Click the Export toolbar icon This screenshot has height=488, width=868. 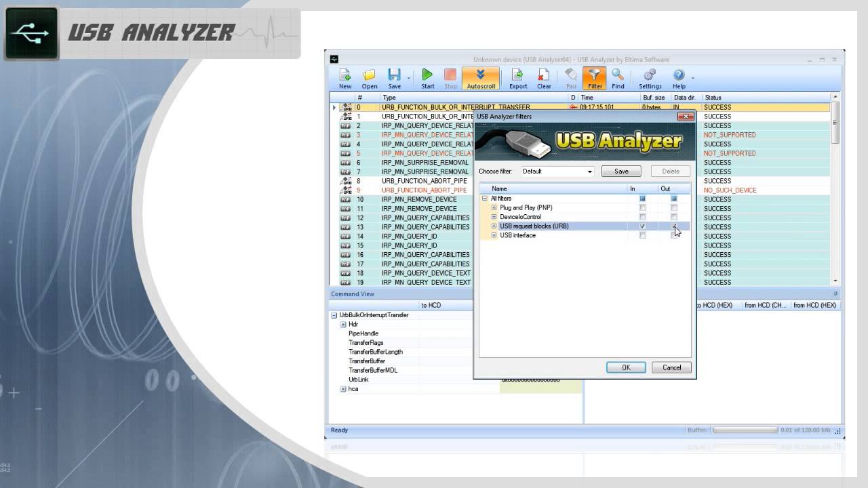click(x=517, y=75)
